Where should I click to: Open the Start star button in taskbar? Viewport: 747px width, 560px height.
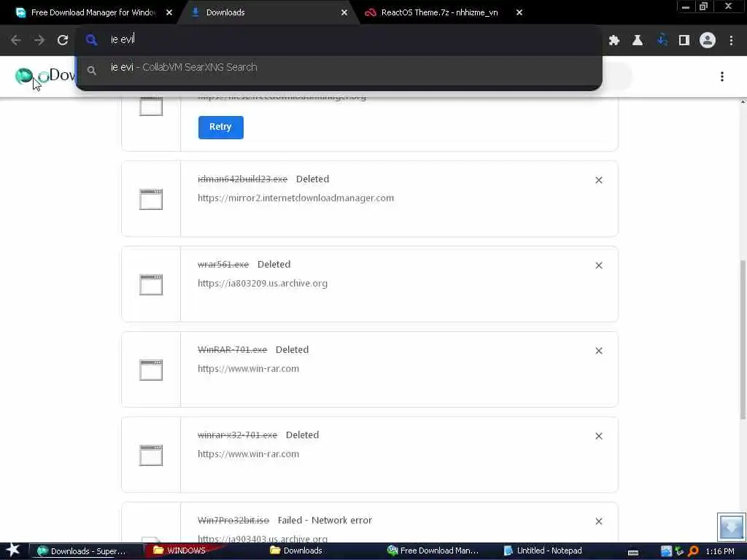[x=13, y=551]
